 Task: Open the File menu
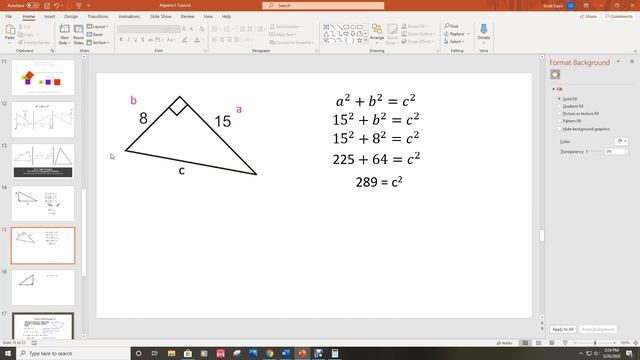(9, 16)
